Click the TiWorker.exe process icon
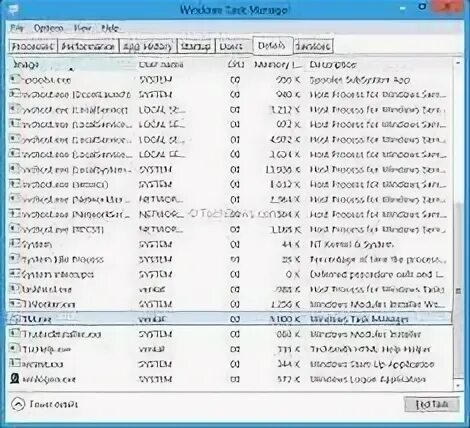The height and width of the screenshot is (428, 470). 15,304
